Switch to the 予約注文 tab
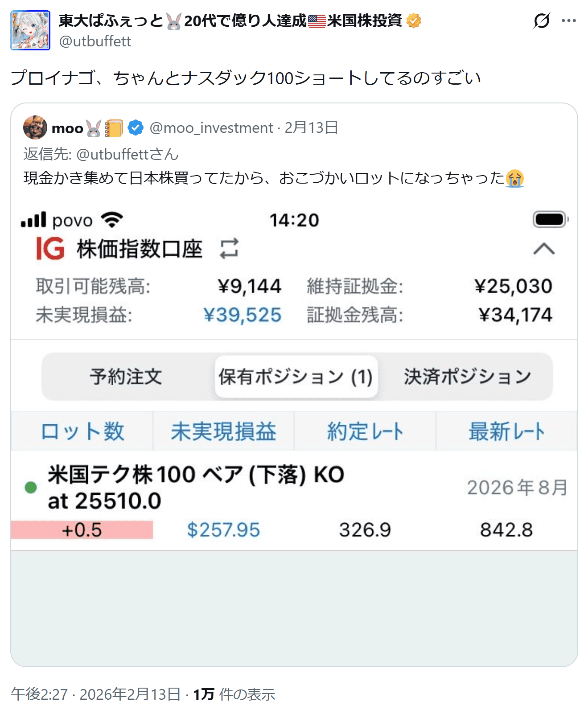The height and width of the screenshot is (718, 588). 126,377
